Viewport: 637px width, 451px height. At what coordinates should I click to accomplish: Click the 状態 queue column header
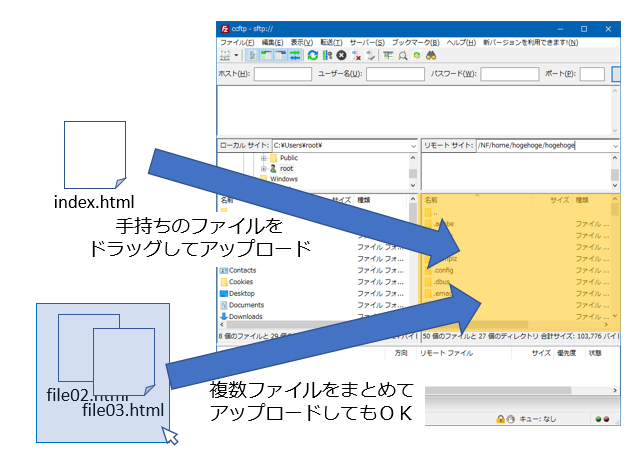[595, 353]
